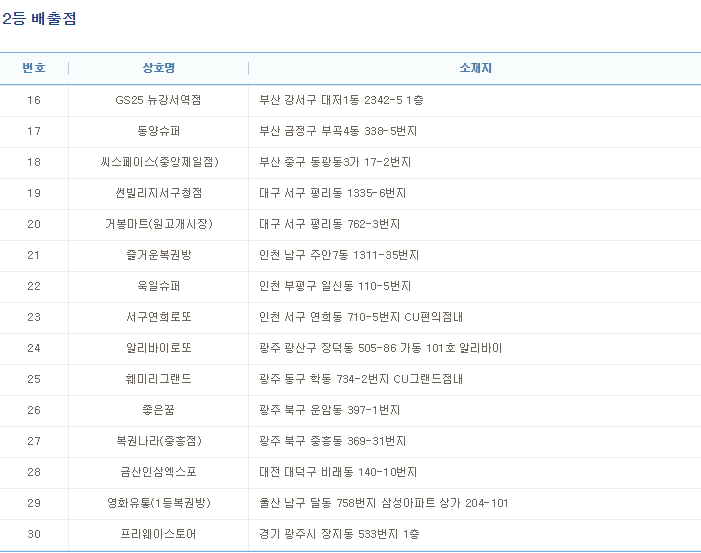Click row number 30
Image resolution: width=701 pixels, height=553 pixels.
(34, 534)
